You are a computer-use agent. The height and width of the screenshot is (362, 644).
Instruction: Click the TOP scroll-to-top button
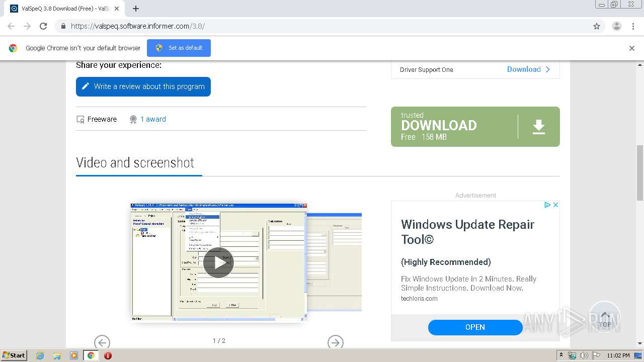click(x=605, y=317)
